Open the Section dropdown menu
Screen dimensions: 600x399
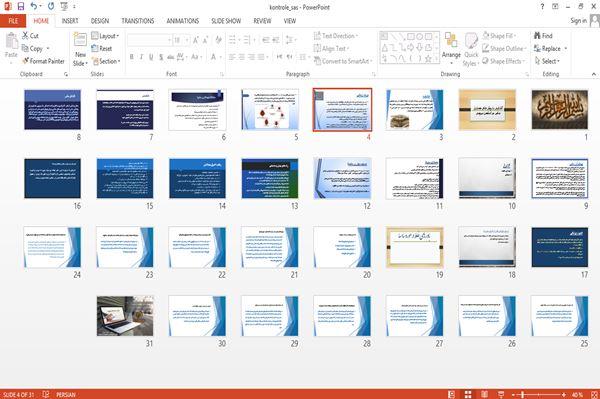[106, 61]
